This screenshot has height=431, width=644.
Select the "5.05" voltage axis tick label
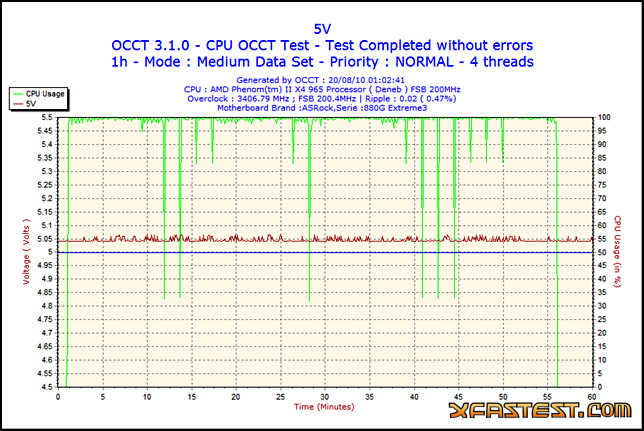(x=45, y=239)
